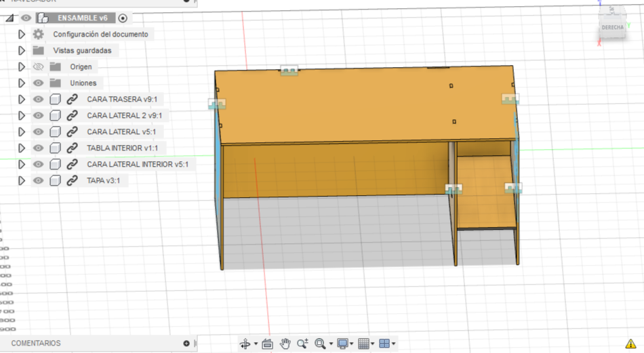Hide CARA LATERAL v5:1 component

(x=38, y=131)
